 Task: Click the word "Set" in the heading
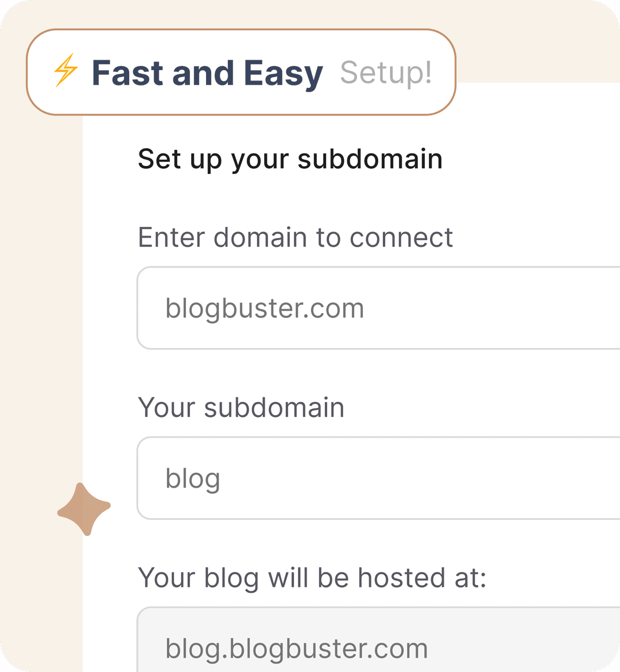(x=160, y=159)
